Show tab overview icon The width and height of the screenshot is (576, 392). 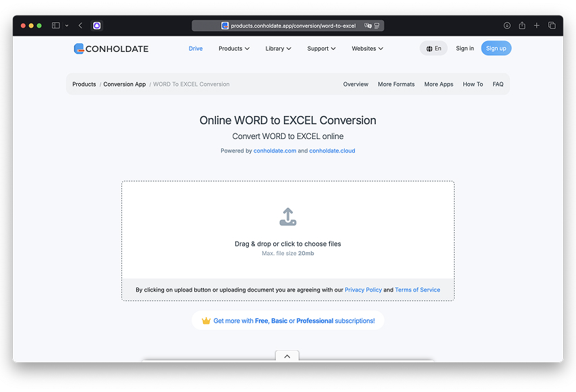(x=552, y=26)
